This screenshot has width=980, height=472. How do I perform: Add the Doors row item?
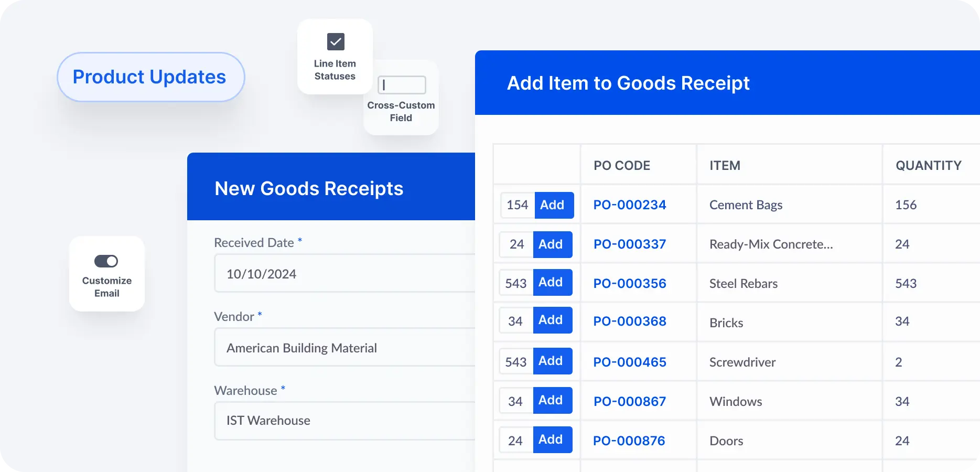[552, 439]
